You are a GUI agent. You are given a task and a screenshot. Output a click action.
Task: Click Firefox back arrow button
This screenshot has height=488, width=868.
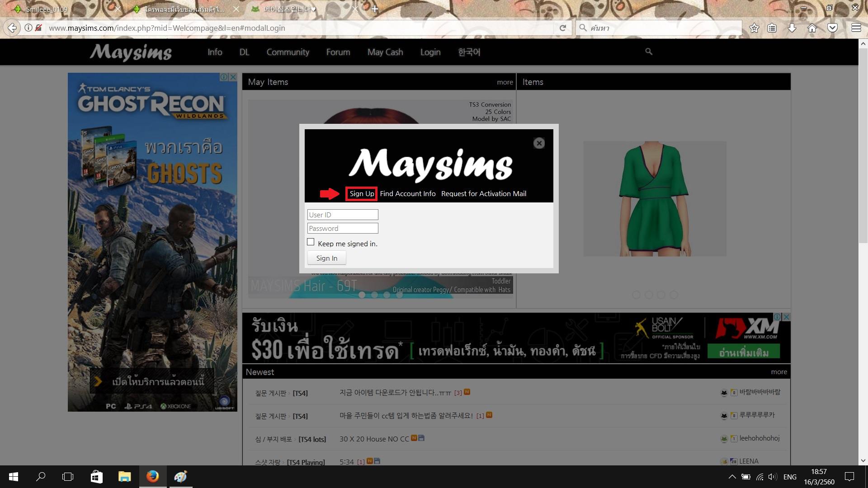coord(12,28)
